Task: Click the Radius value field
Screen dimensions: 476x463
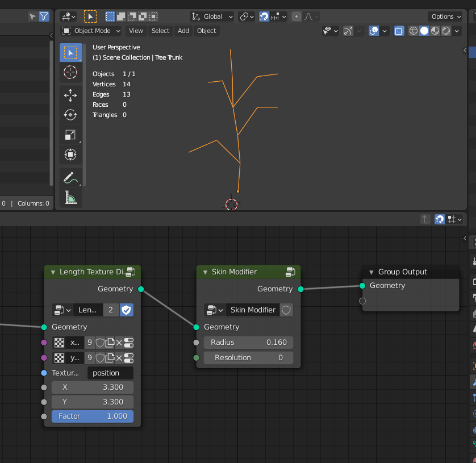Action: [x=249, y=343]
